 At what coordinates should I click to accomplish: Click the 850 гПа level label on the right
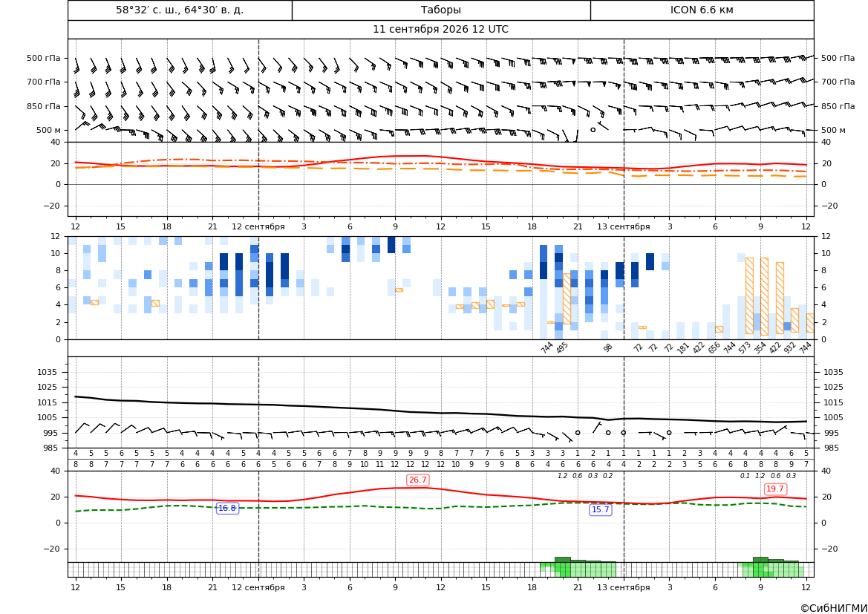pyautogui.click(x=838, y=106)
